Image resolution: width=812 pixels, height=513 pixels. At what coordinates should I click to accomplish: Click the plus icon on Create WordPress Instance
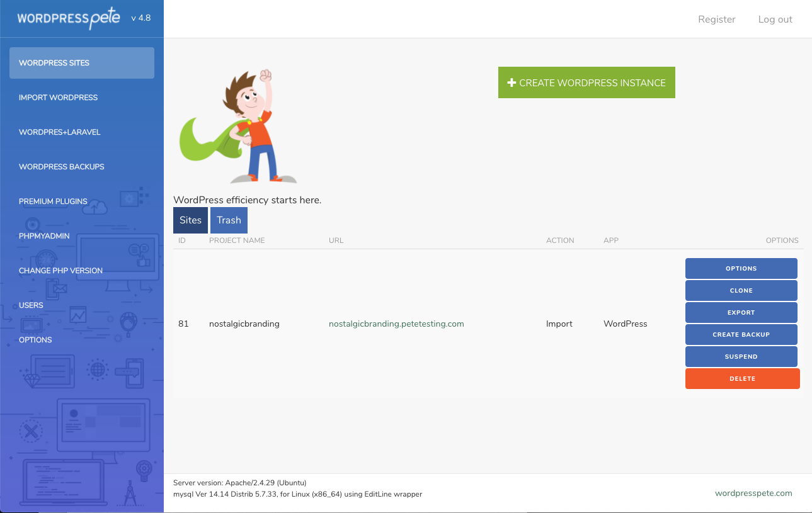[x=512, y=82]
